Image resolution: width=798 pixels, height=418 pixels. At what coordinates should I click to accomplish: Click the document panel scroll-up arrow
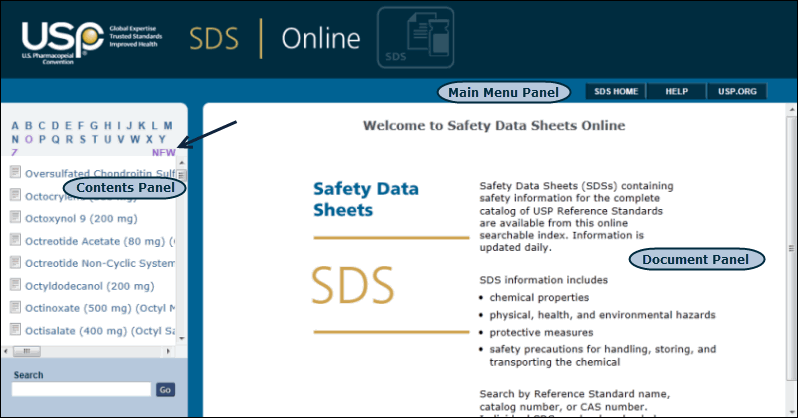click(x=791, y=110)
